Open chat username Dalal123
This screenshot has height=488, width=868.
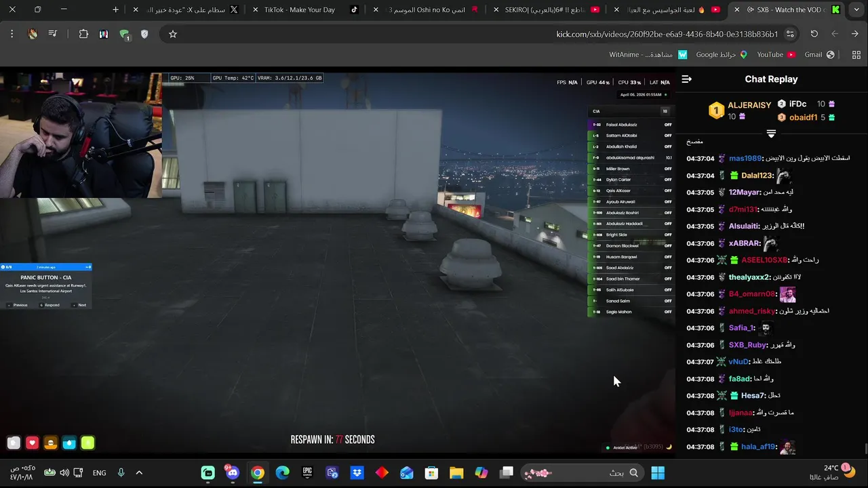(x=757, y=176)
